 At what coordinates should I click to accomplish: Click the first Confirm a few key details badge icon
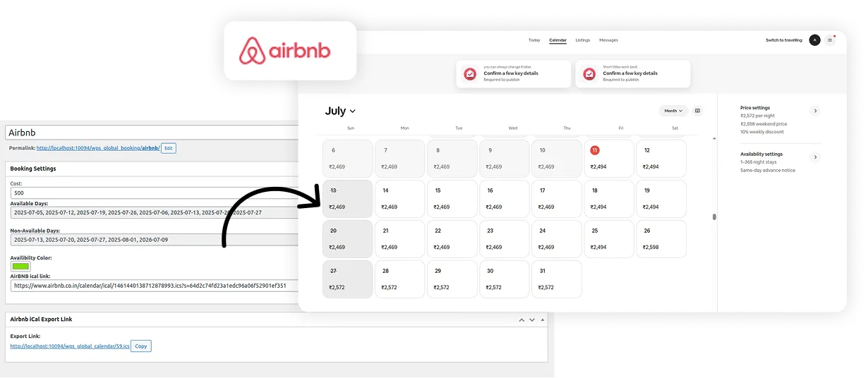pyautogui.click(x=470, y=73)
